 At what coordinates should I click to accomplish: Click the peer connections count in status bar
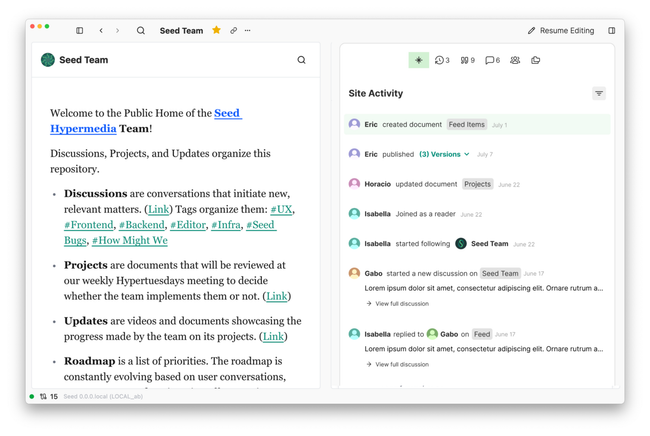[x=48, y=397]
